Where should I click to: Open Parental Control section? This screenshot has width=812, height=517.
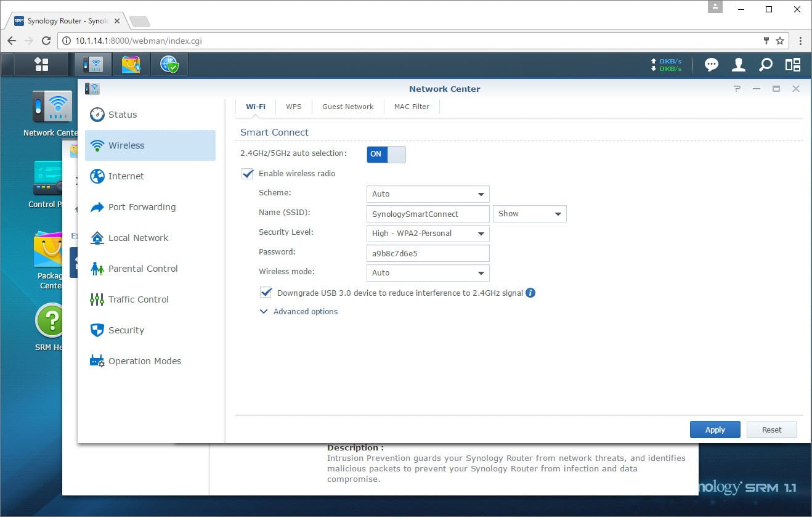click(150, 269)
